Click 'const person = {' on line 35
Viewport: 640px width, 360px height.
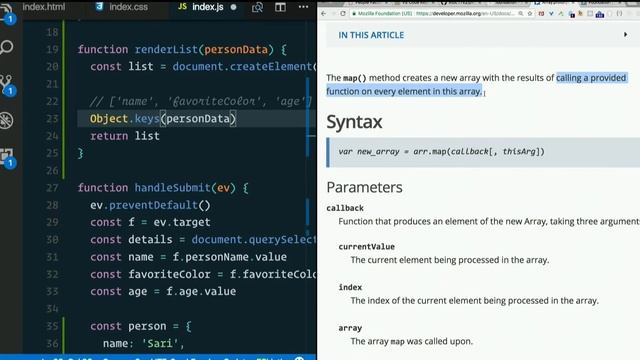click(140, 326)
